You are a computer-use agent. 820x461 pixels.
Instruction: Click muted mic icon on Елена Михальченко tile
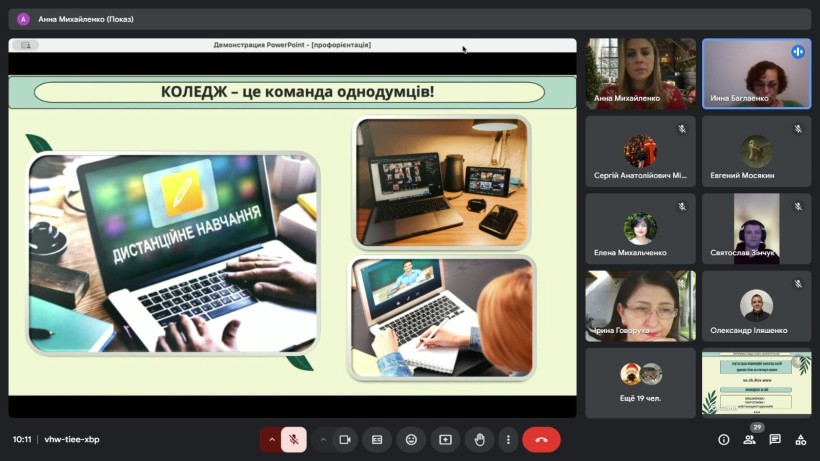coord(682,206)
